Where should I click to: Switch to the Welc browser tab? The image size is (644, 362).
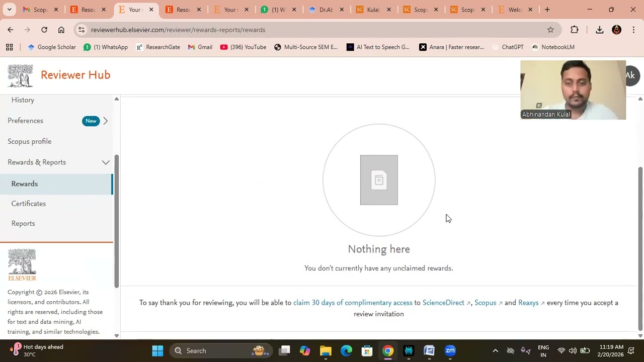pos(515,10)
